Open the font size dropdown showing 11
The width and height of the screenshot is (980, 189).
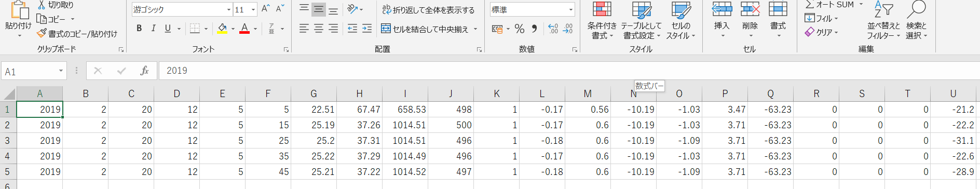click(x=253, y=9)
